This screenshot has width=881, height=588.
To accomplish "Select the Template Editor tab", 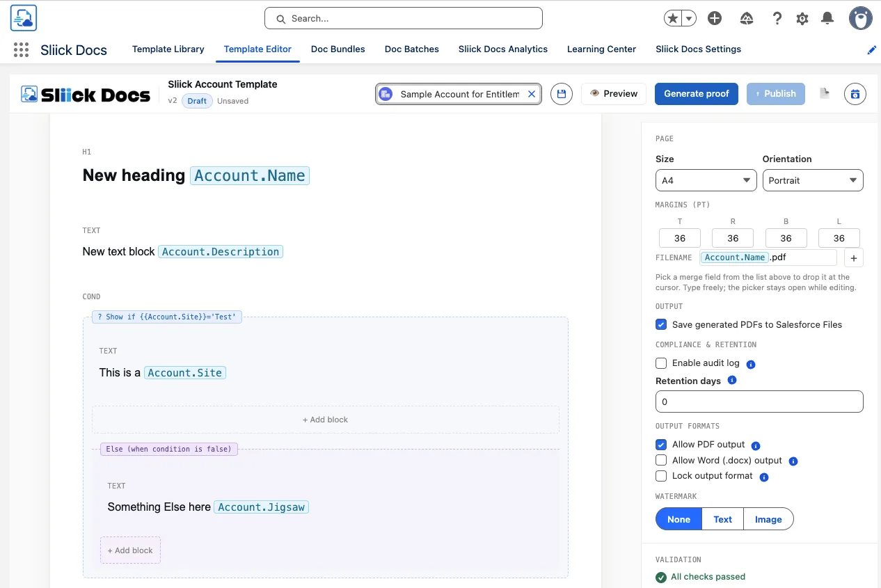I will click(257, 49).
